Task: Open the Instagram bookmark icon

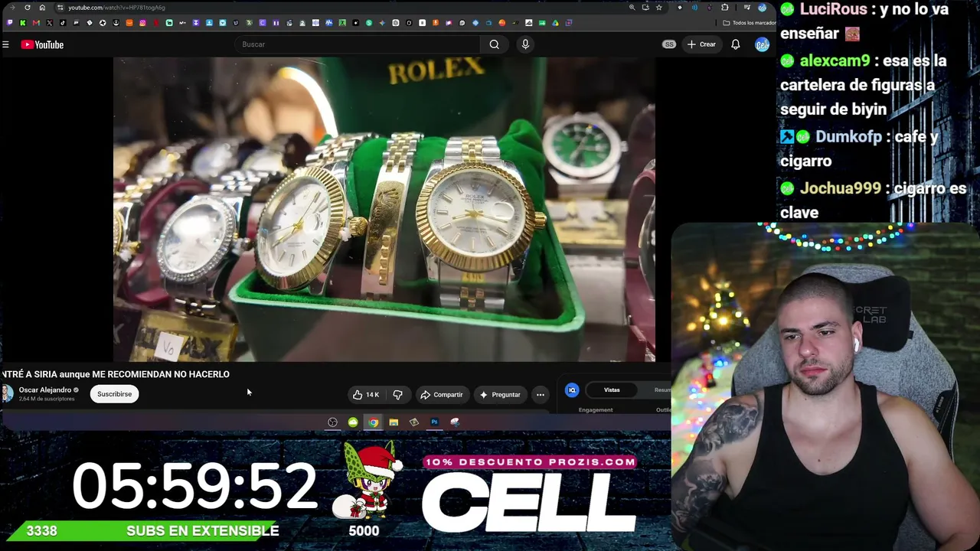Action: [x=142, y=23]
